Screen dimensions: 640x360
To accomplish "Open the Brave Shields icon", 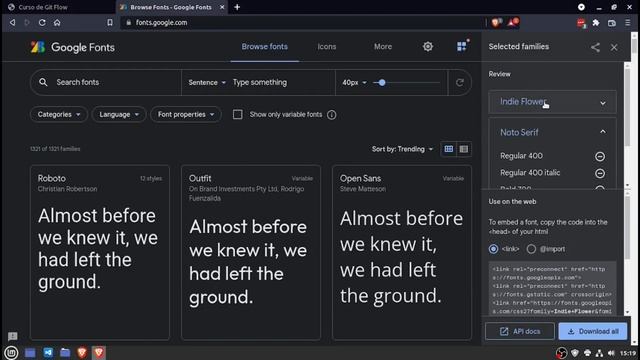I will [496, 22].
